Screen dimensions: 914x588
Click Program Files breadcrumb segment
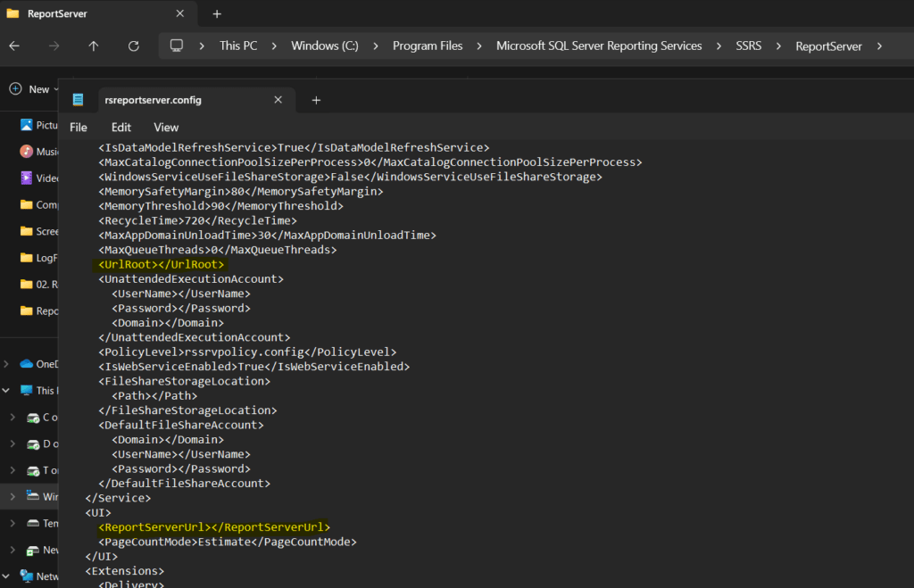(428, 46)
